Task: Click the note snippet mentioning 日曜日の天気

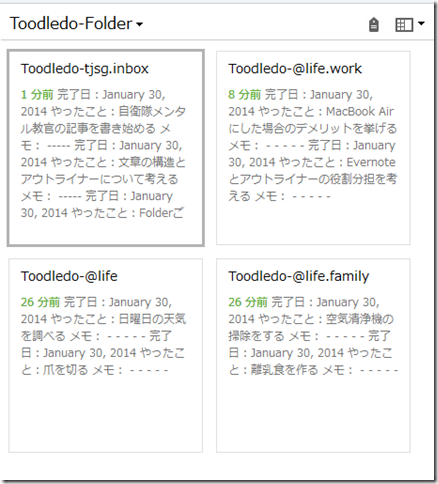Action: [x=103, y=336]
